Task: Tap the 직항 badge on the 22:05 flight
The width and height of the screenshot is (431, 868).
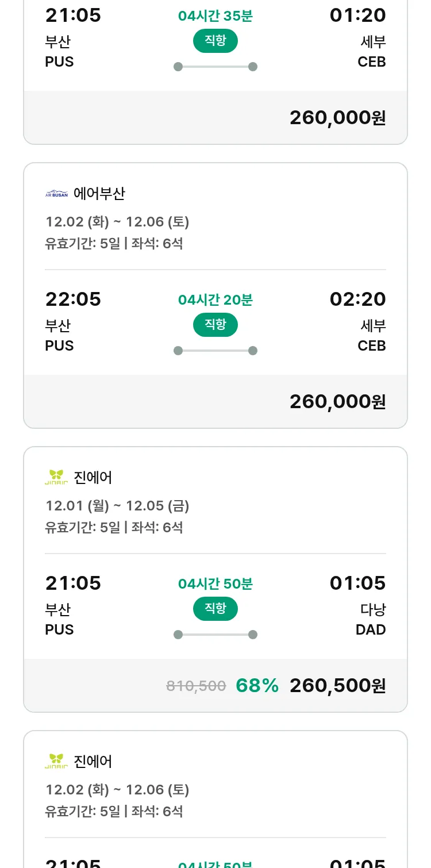Action: pyautogui.click(x=215, y=325)
